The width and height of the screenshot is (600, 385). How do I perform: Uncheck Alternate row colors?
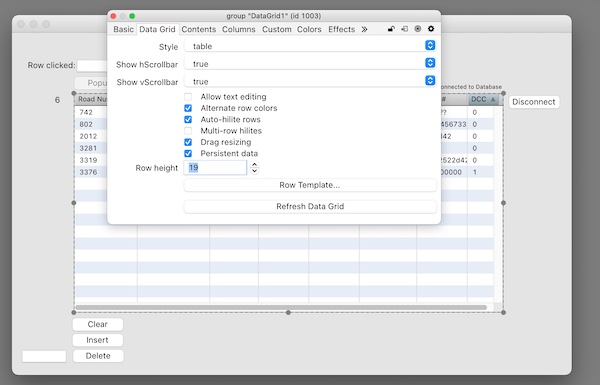click(x=188, y=108)
